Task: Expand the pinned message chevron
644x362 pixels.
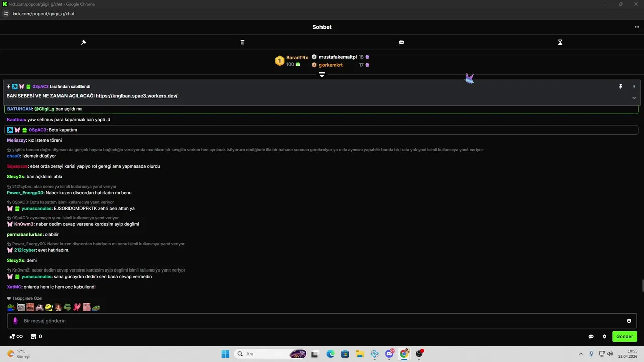Action: [634, 98]
